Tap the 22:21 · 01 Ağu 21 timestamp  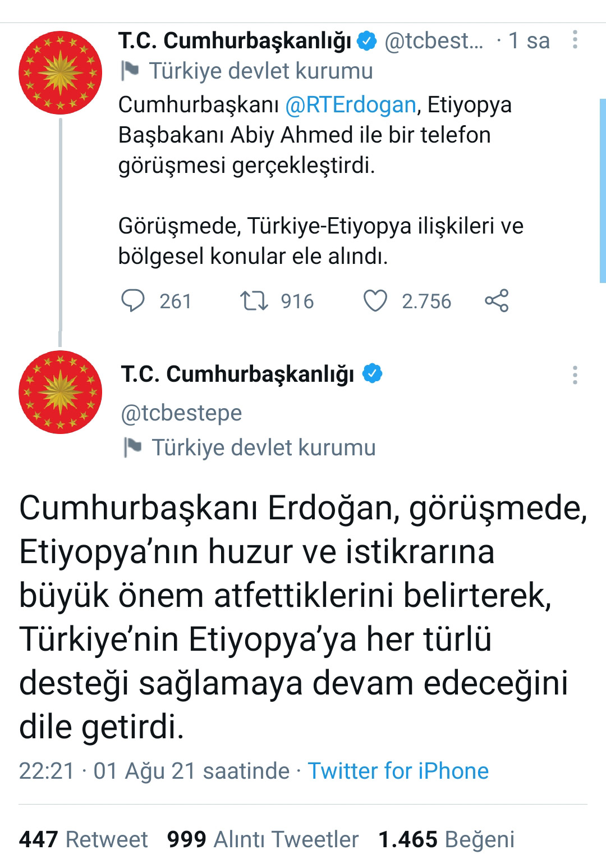154,771
